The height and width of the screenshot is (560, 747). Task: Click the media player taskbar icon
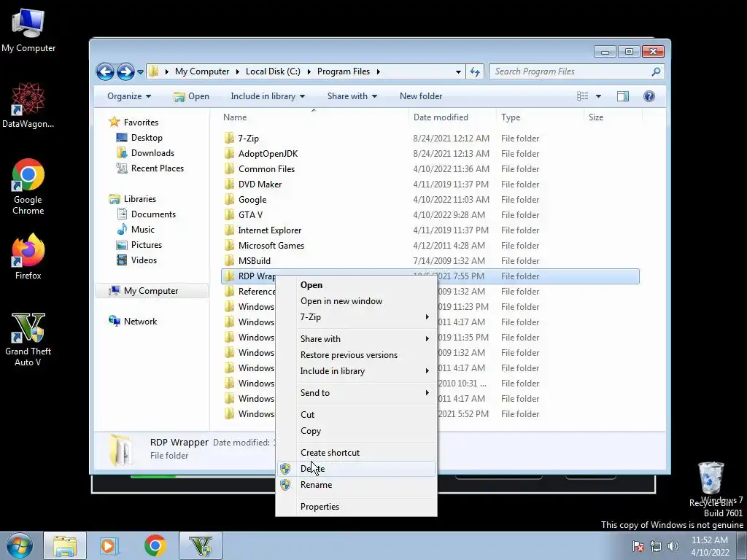coord(108,545)
